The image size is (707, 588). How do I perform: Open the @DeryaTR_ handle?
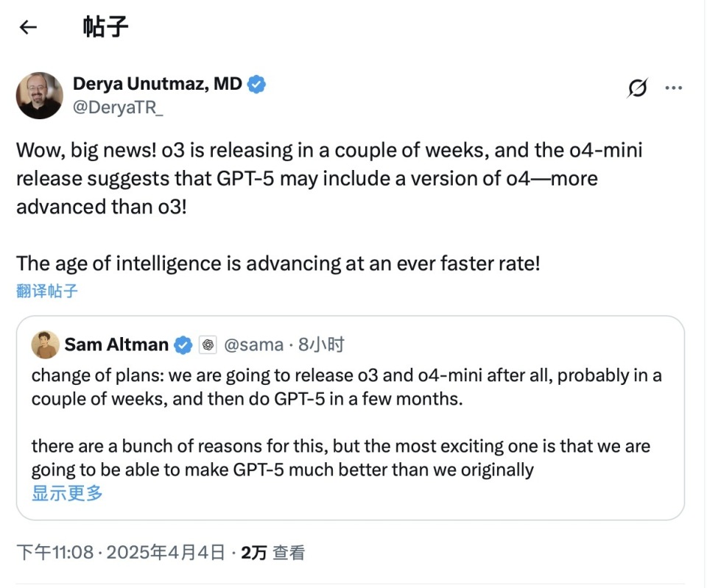click(118, 107)
